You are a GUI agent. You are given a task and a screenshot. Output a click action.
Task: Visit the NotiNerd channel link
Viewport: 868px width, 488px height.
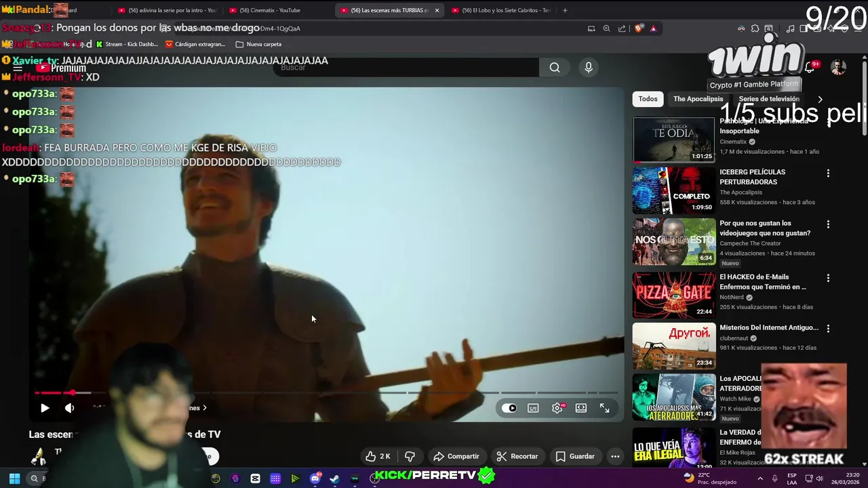(732, 297)
